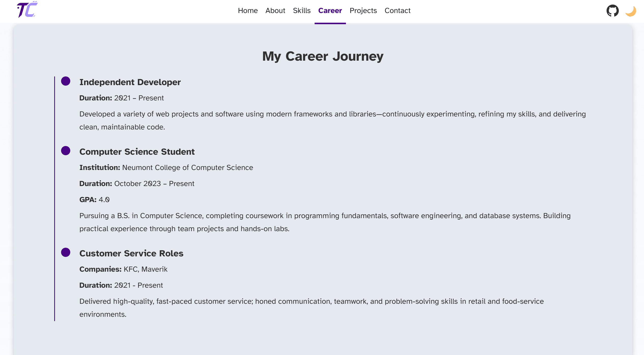Click the Independent Developer title
The width and height of the screenshot is (644, 355).
click(130, 82)
